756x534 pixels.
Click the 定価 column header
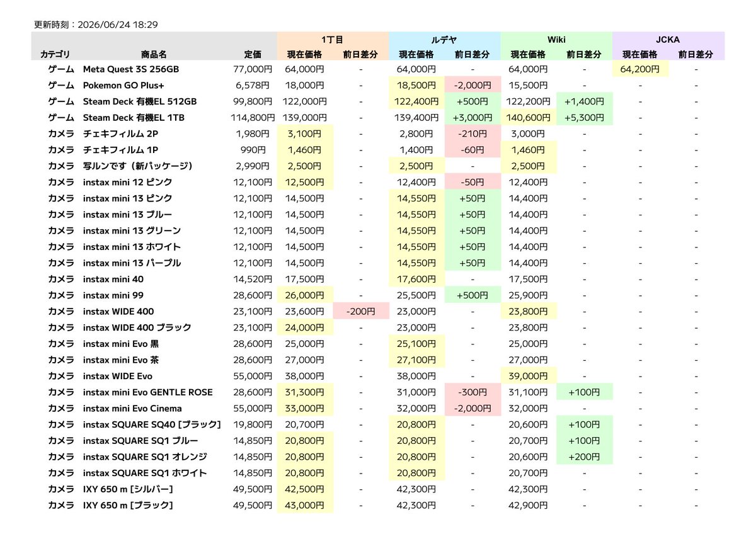pos(253,55)
